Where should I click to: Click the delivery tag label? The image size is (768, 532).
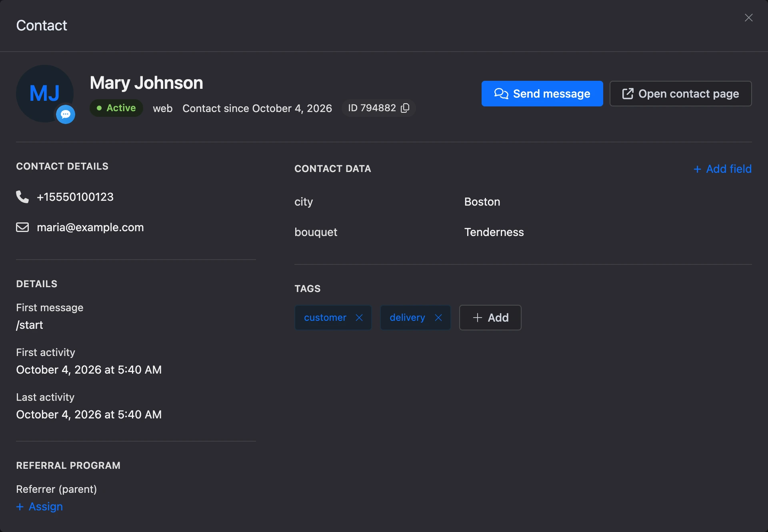pos(407,318)
